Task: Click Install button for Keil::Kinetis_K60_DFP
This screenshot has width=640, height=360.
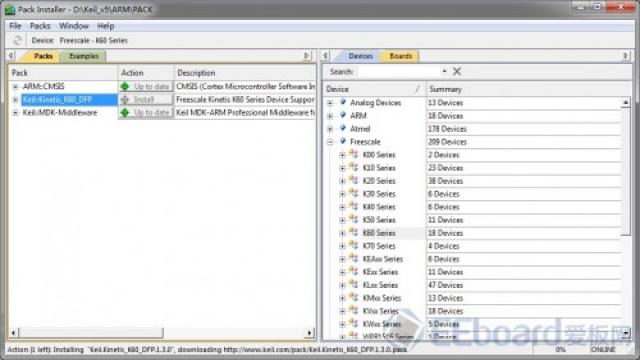Action: 146,100
